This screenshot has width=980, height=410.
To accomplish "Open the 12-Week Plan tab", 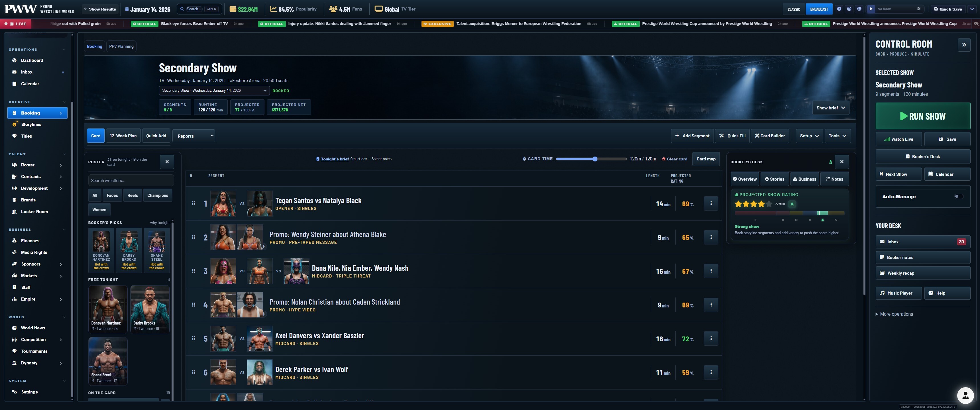I will coord(123,136).
